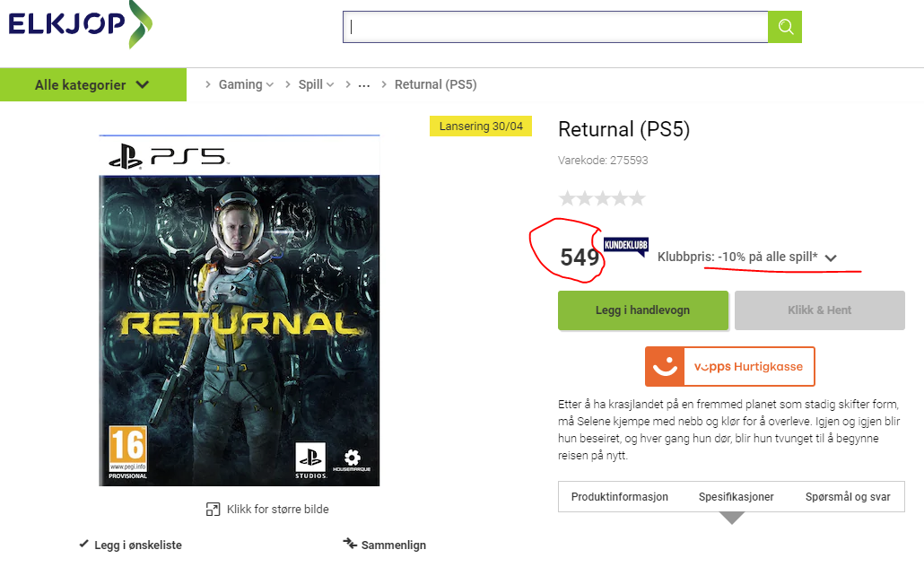The width and height of the screenshot is (924, 576).
Task: Expand the Klubbpris chevron
Action: coord(831,257)
